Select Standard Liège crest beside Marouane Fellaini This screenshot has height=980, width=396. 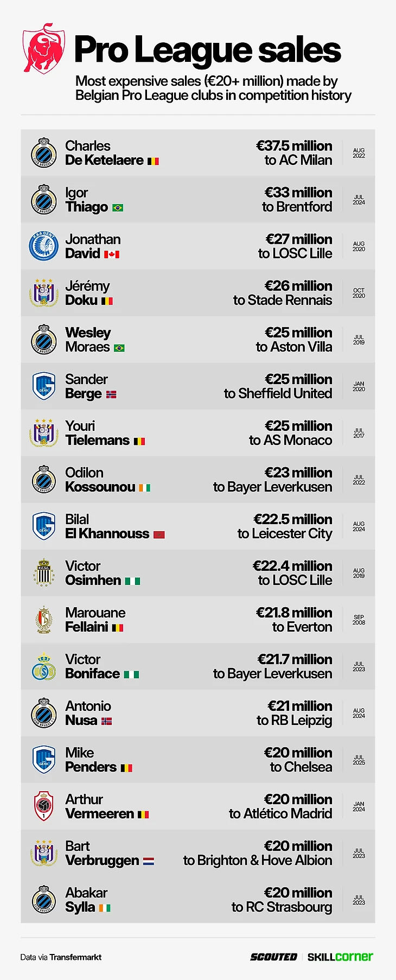click(x=43, y=620)
